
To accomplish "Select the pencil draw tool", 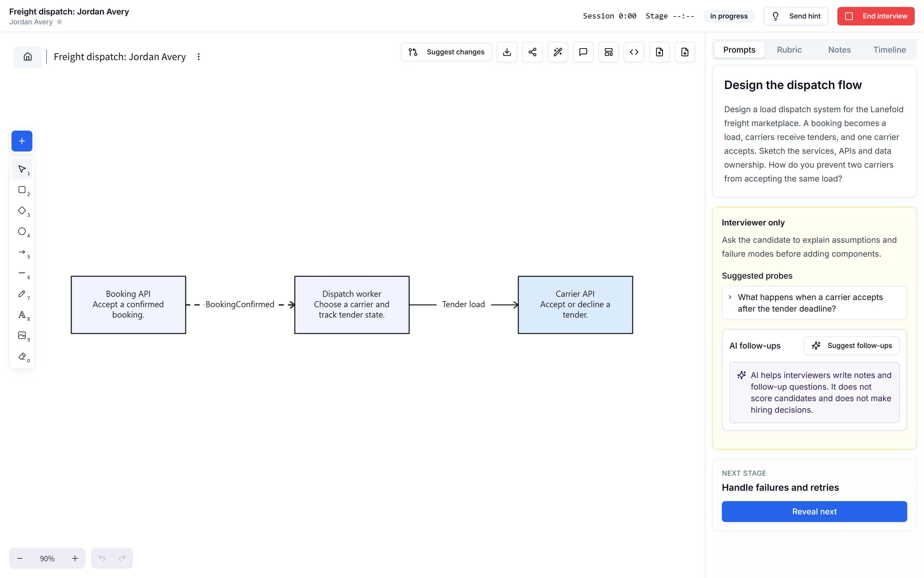I will click(22, 294).
